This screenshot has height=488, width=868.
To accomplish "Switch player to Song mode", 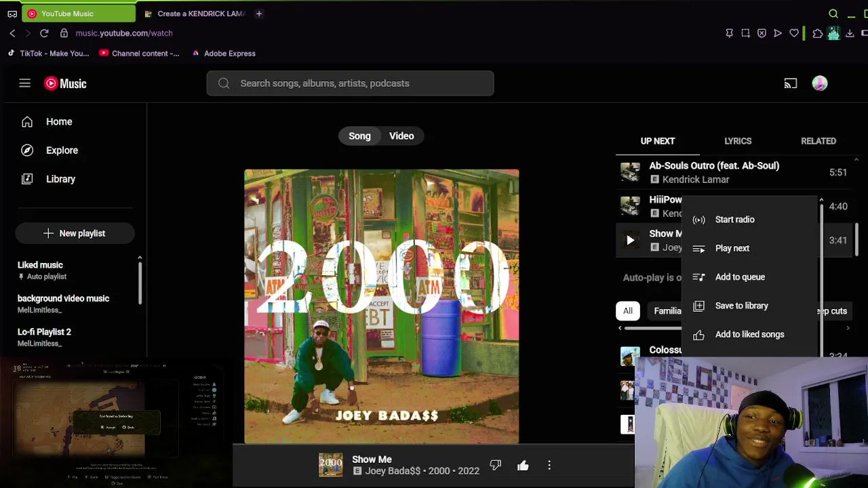I will [359, 136].
